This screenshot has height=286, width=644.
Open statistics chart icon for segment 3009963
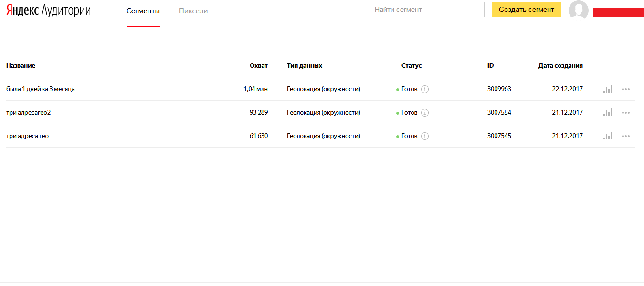608,89
